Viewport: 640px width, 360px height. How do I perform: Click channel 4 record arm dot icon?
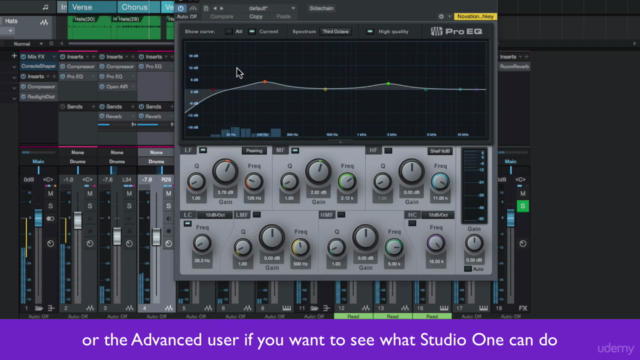pyautogui.click(x=169, y=231)
